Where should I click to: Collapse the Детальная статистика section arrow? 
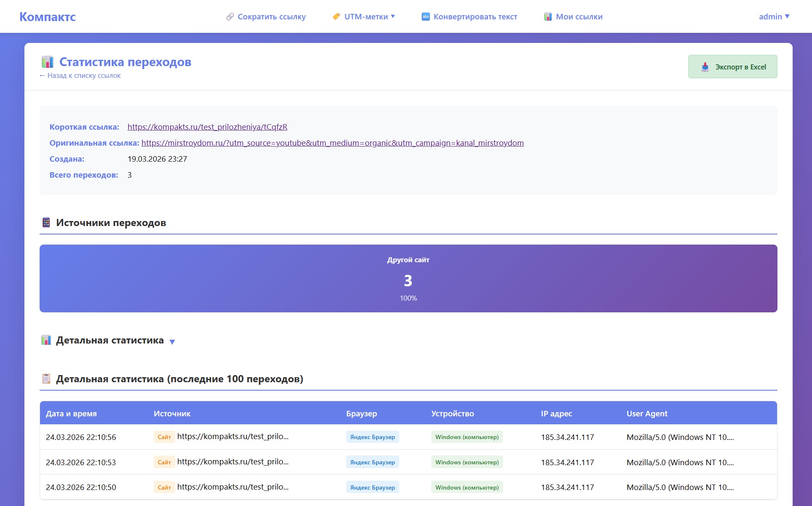172,342
